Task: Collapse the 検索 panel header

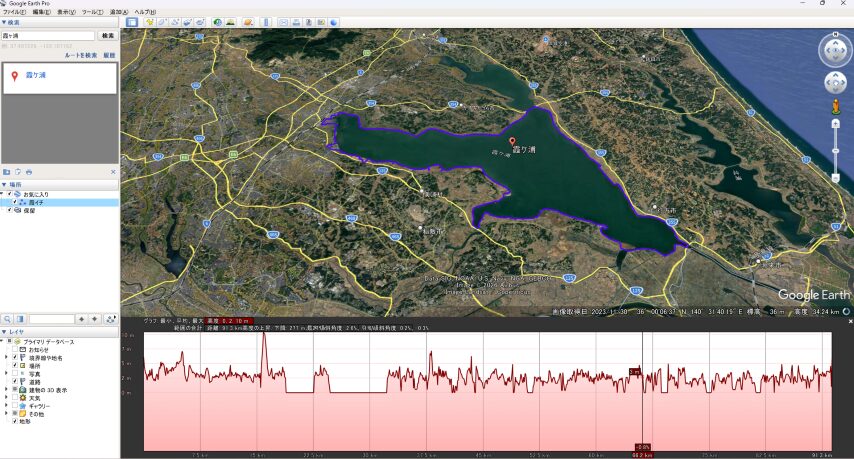Action: coord(4,22)
